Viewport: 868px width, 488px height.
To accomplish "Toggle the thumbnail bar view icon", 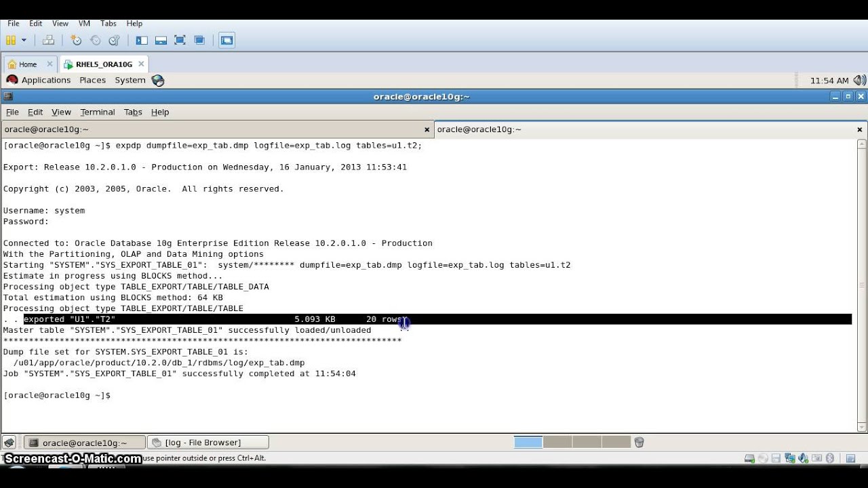I will (x=161, y=40).
